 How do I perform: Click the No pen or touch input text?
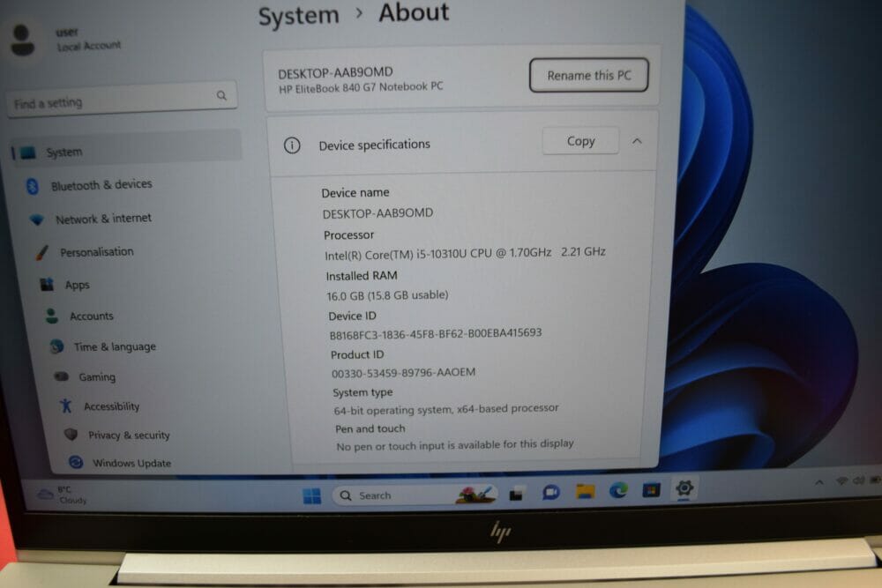click(x=454, y=445)
